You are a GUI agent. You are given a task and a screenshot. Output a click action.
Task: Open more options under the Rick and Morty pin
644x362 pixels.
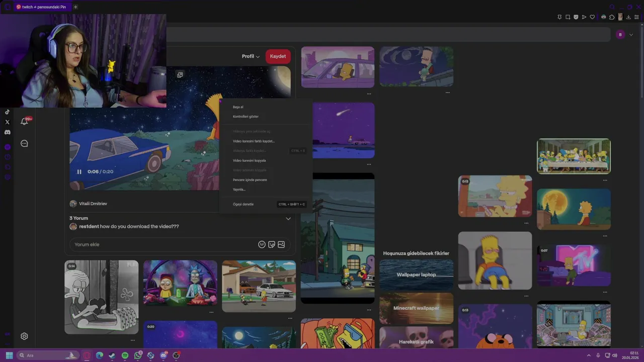coord(211,312)
